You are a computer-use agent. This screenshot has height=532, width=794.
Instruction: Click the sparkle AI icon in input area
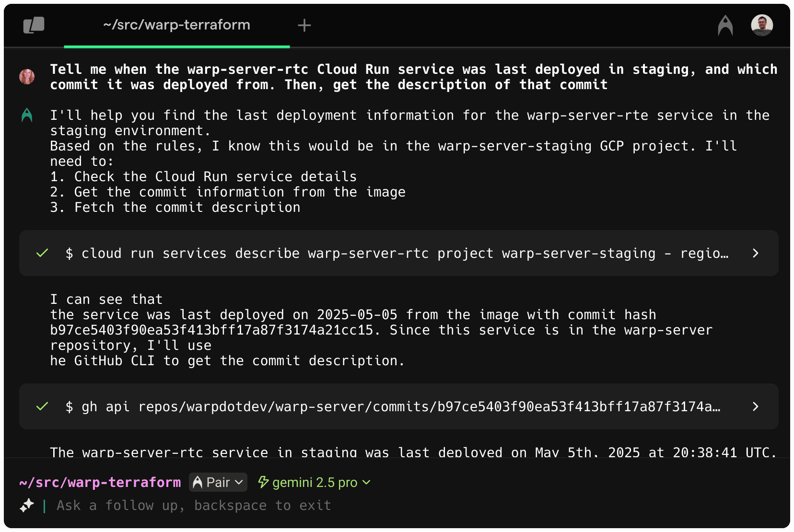[27, 505]
